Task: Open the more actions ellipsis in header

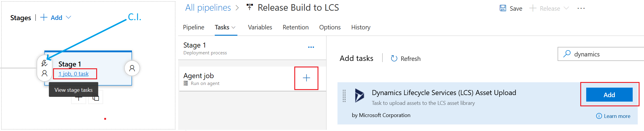Action: (581, 8)
